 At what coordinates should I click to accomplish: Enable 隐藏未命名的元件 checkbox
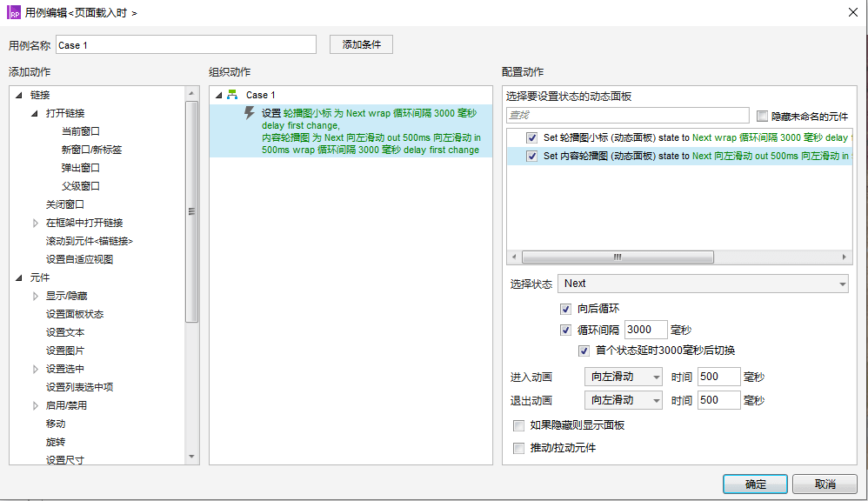click(762, 117)
